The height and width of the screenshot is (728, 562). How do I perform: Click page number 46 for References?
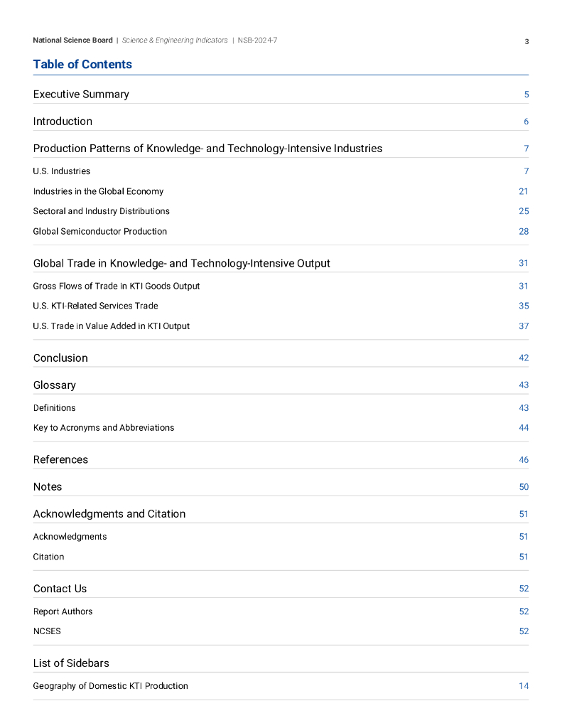coord(524,460)
